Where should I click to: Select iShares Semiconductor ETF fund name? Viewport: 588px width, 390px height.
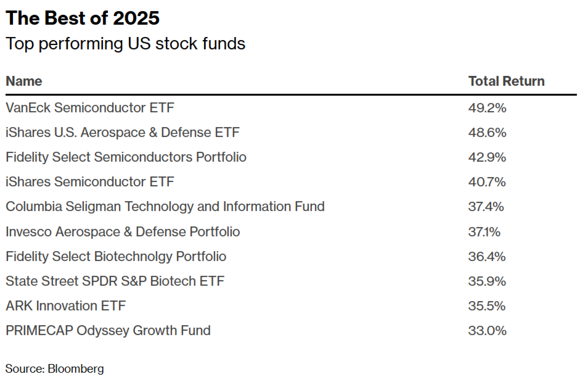90,182
